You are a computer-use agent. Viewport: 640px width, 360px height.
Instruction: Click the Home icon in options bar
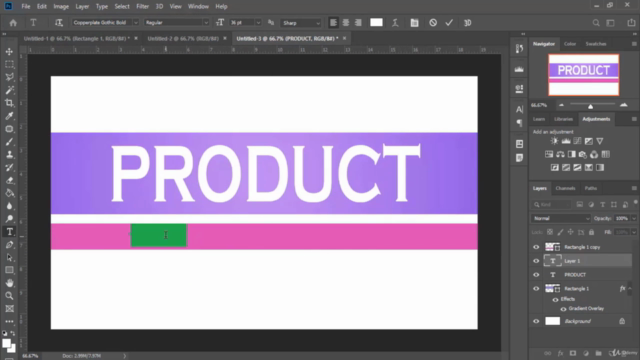pyautogui.click(x=13, y=23)
